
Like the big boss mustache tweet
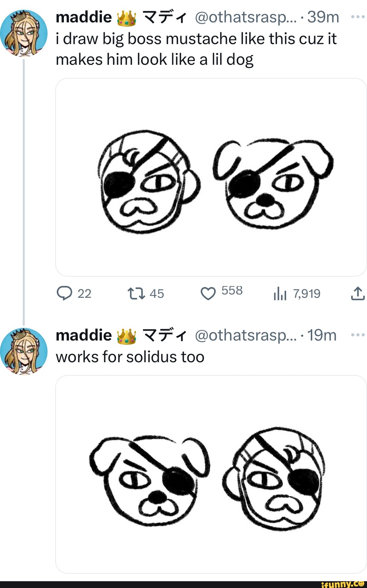(208, 293)
